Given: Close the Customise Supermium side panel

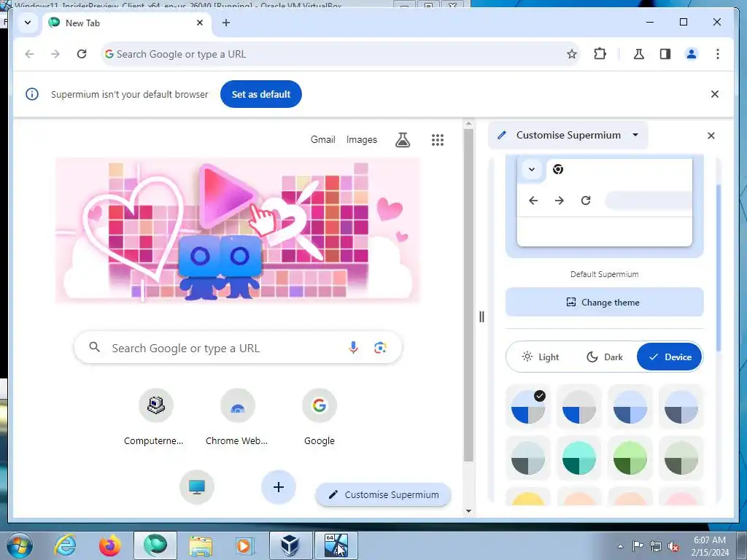Looking at the screenshot, I should click(711, 136).
